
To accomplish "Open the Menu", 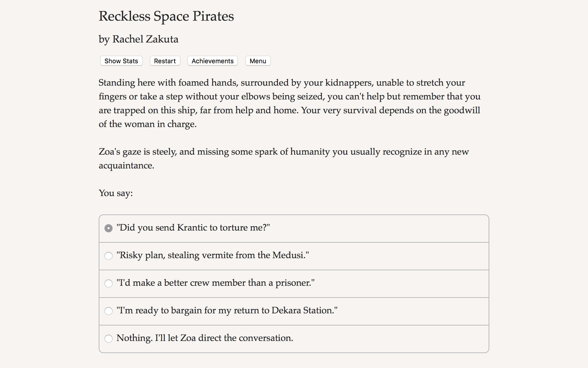I will pos(258,61).
